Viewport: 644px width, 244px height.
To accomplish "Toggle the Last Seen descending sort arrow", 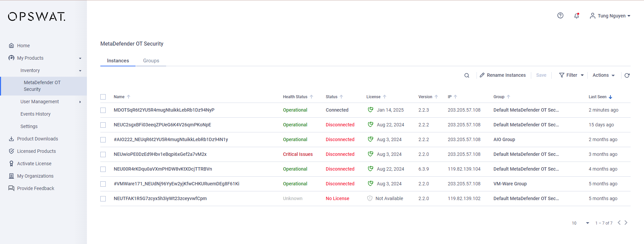I will (610, 97).
